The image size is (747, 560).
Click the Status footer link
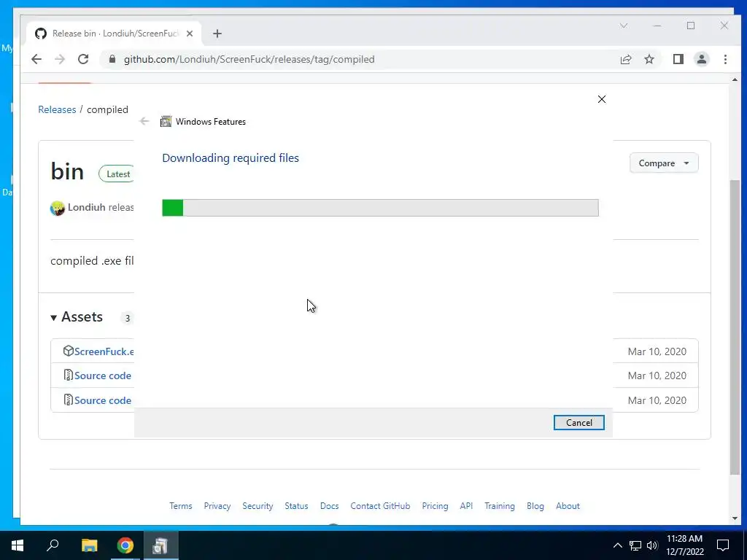(296, 506)
